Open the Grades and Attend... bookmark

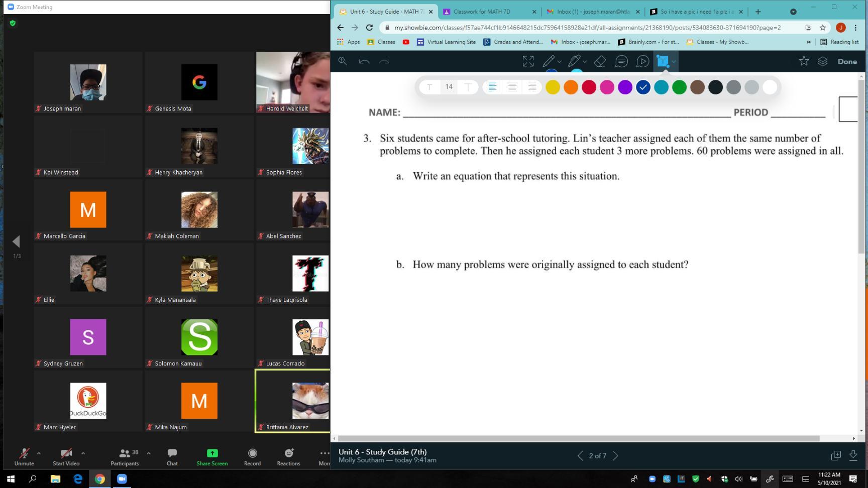coord(513,42)
